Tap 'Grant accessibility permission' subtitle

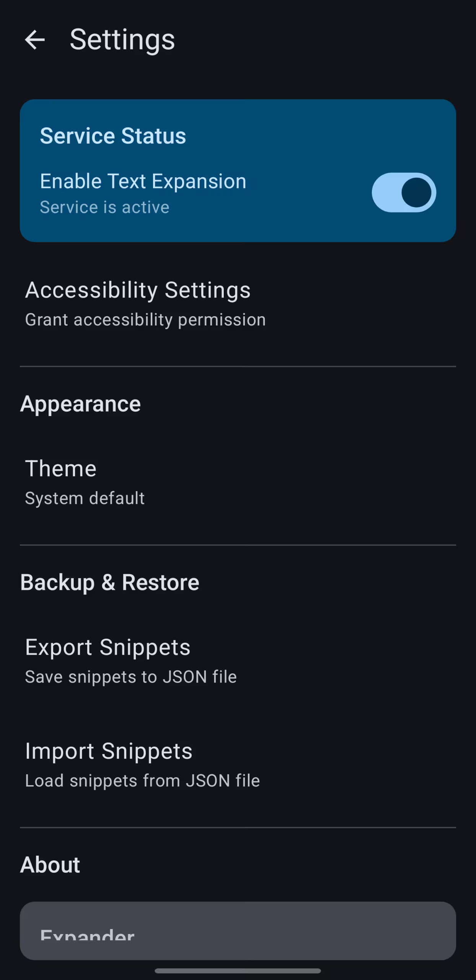145,320
